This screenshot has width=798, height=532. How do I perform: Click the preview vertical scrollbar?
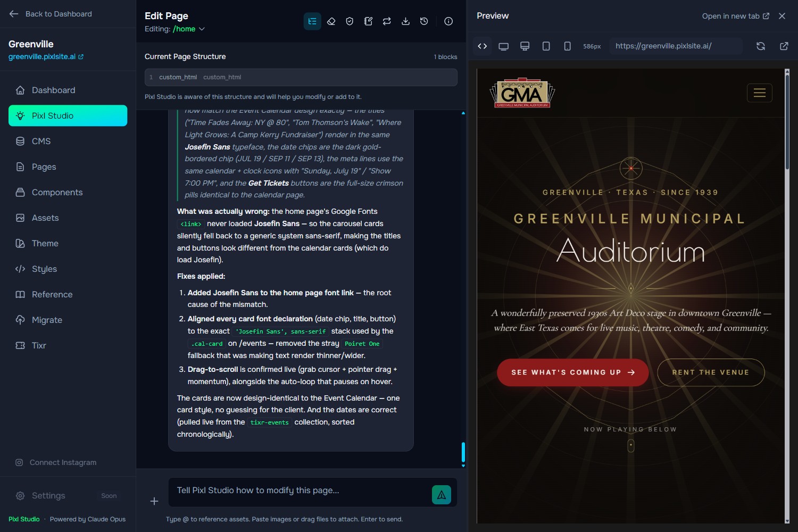(x=787, y=122)
